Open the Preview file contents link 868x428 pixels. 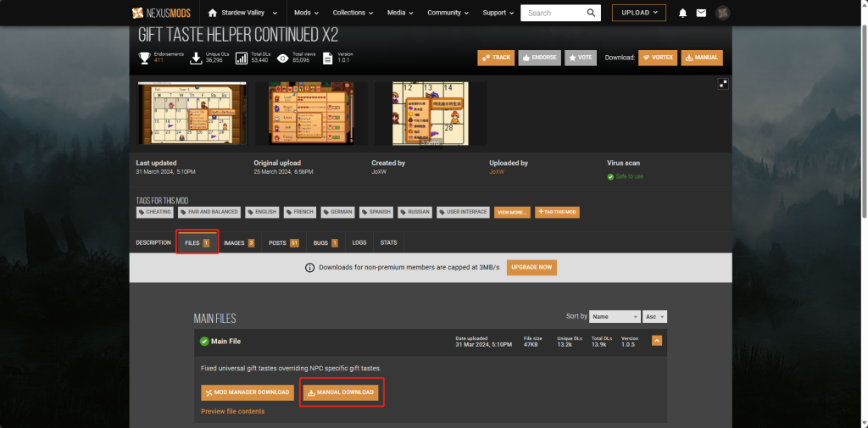(232, 411)
